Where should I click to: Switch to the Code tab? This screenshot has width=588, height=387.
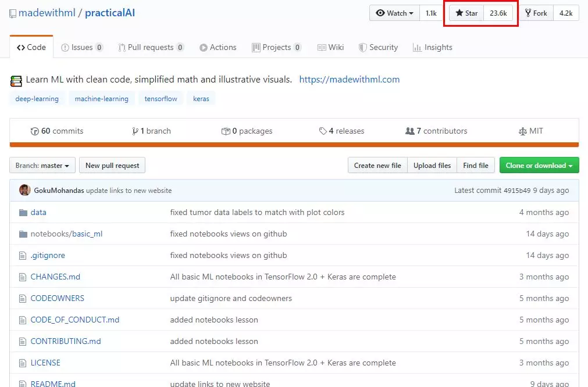click(x=31, y=47)
